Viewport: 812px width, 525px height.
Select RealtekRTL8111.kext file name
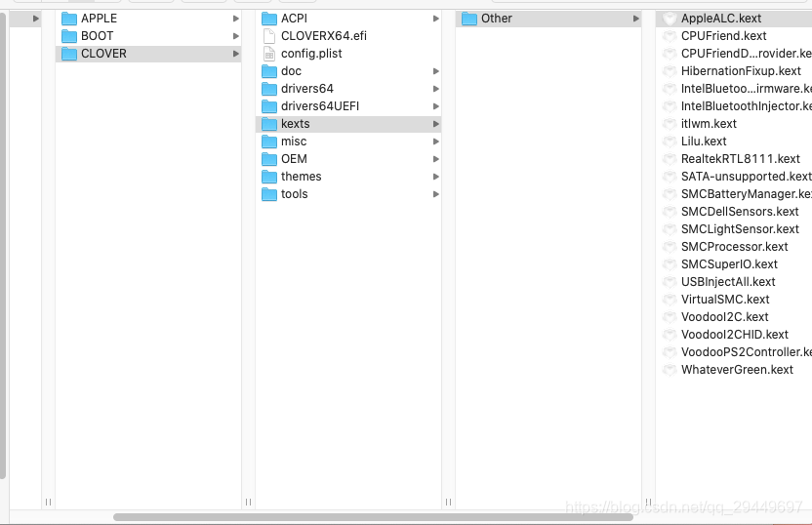[741, 159]
